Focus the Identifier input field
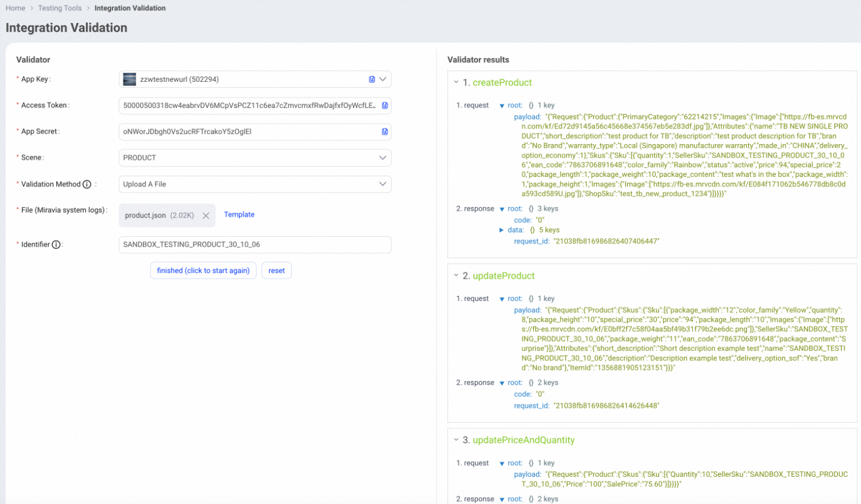Viewport: 861px width, 504px height. pos(255,245)
